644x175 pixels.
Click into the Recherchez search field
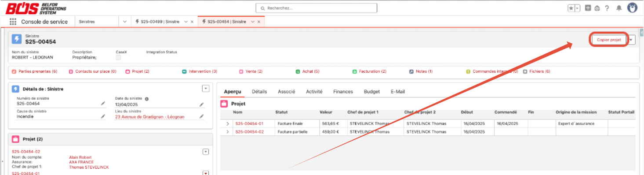tap(316, 8)
